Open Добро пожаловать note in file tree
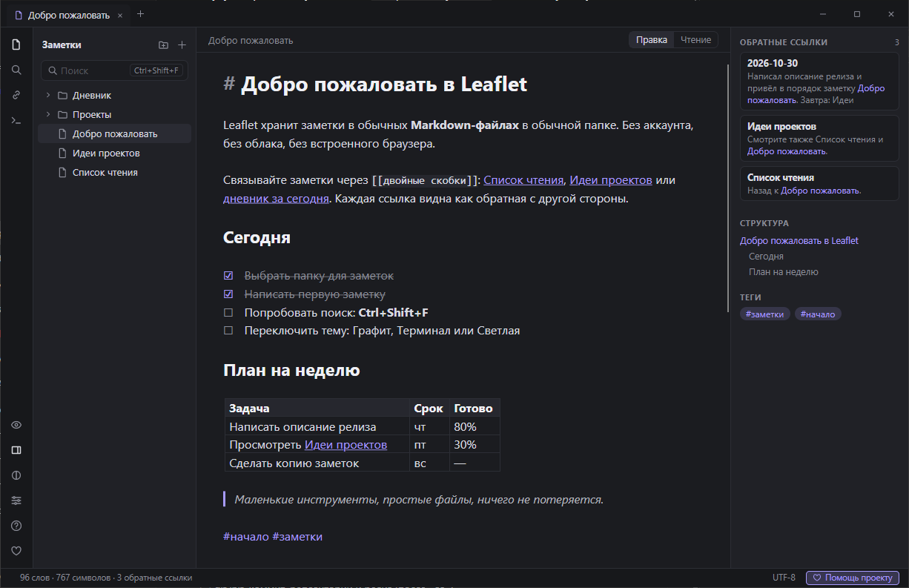The width and height of the screenshot is (909, 588). pyautogui.click(x=115, y=134)
